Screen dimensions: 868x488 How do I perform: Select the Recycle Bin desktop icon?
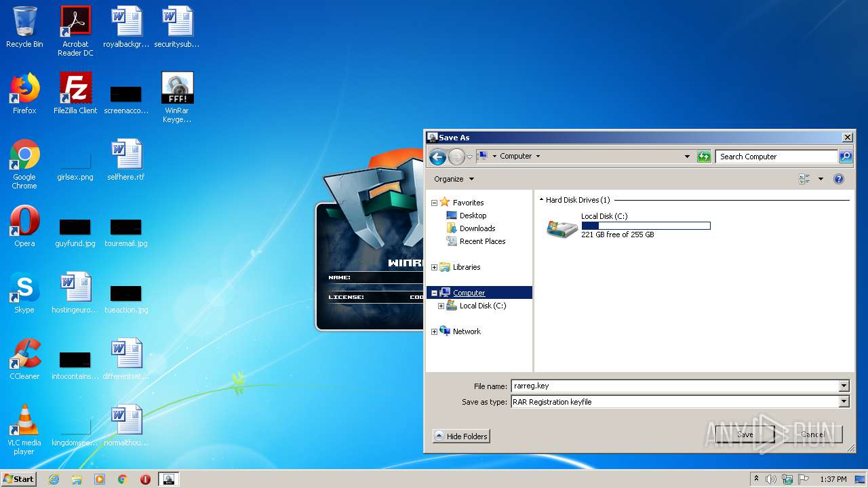(24, 28)
